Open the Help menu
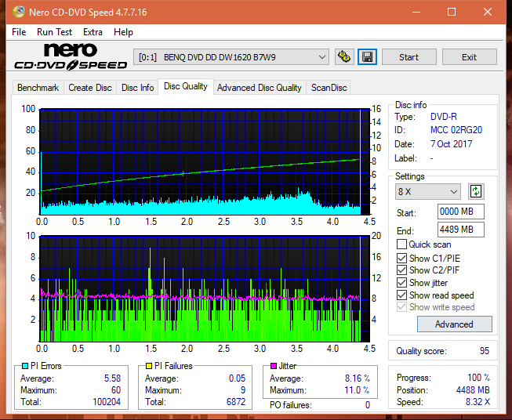512x420 pixels. pos(123,32)
